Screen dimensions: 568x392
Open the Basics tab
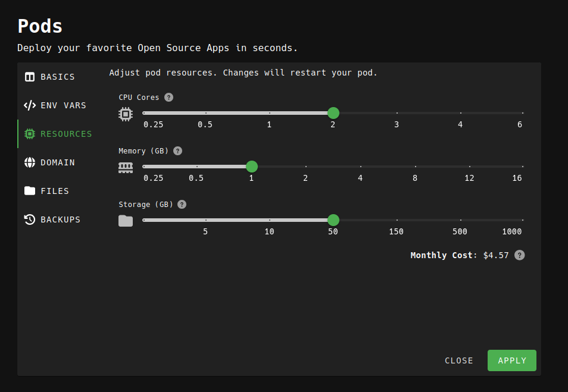[57, 77]
